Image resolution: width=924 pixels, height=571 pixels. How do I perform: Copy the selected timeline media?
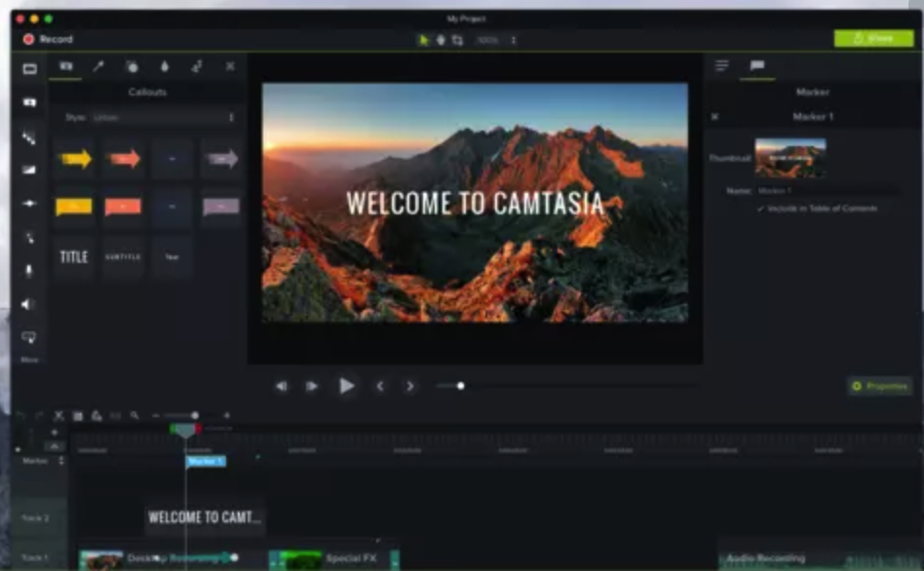pyautogui.click(x=77, y=416)
